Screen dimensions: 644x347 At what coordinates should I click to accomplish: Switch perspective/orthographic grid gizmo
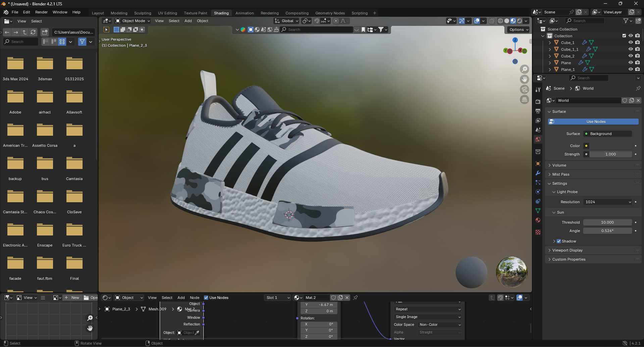coord(524,100)
